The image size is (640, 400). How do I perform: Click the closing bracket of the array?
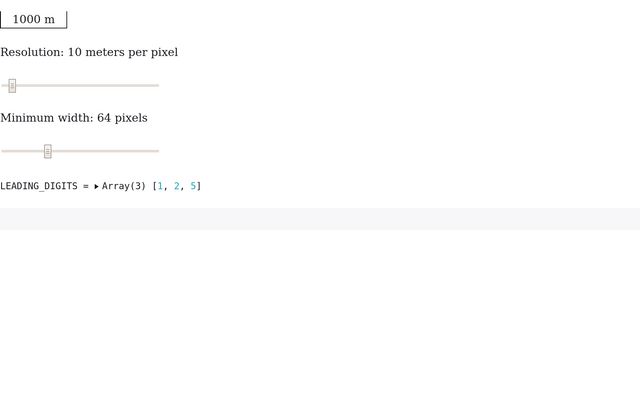pos(199,186)
